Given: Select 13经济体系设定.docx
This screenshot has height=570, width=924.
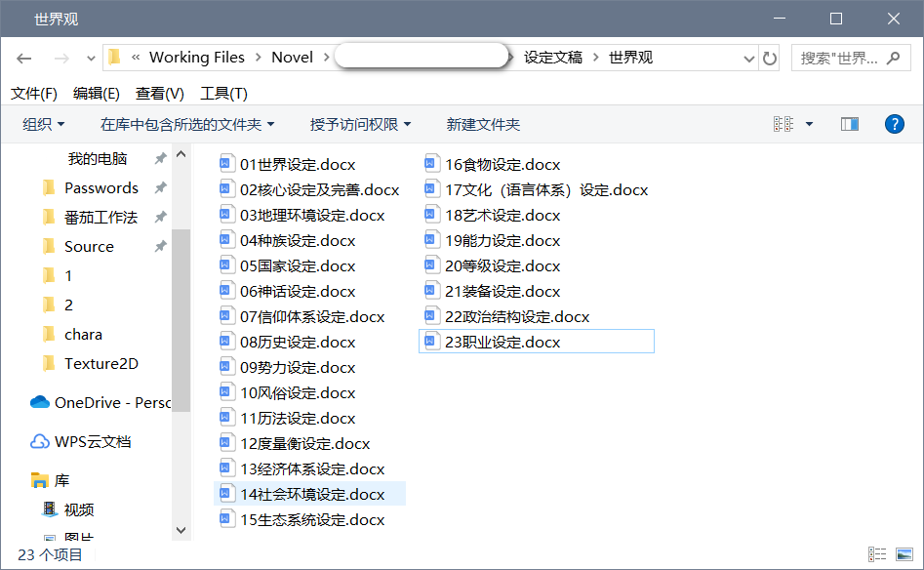Looking at the screenshot, I should tap(312, 468).
